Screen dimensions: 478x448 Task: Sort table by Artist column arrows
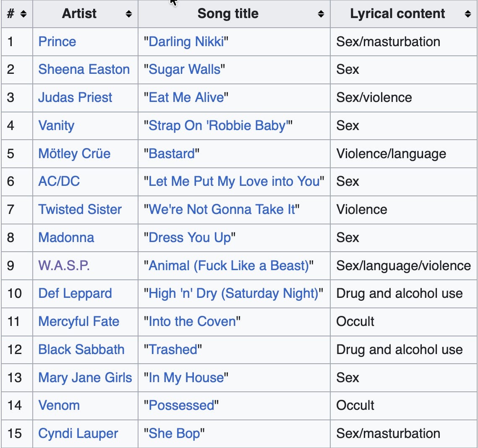129,14
